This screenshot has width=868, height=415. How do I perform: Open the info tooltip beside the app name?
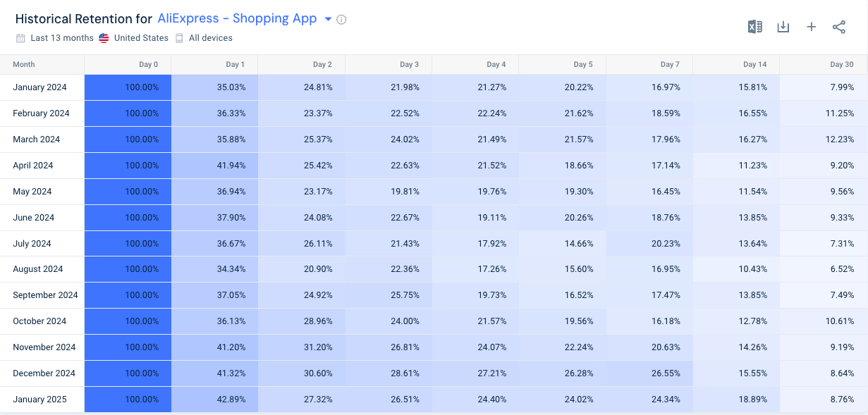[341, 19]
